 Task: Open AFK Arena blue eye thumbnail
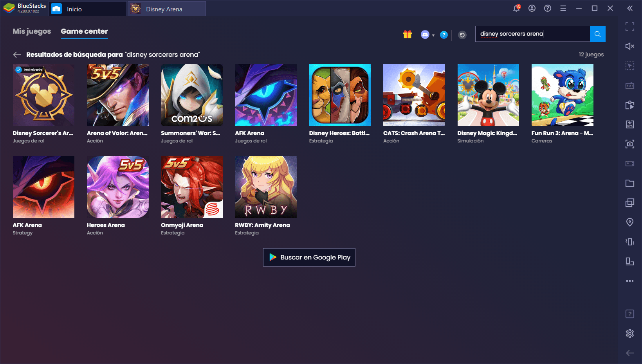[x=266, y=95]
